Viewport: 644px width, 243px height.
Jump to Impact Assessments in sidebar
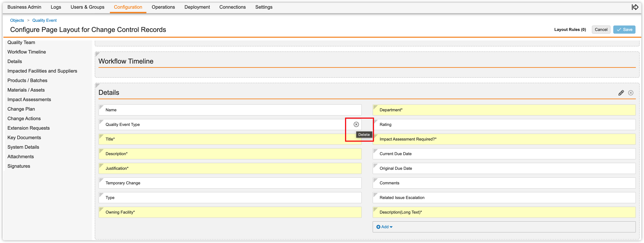coord(29,99)
